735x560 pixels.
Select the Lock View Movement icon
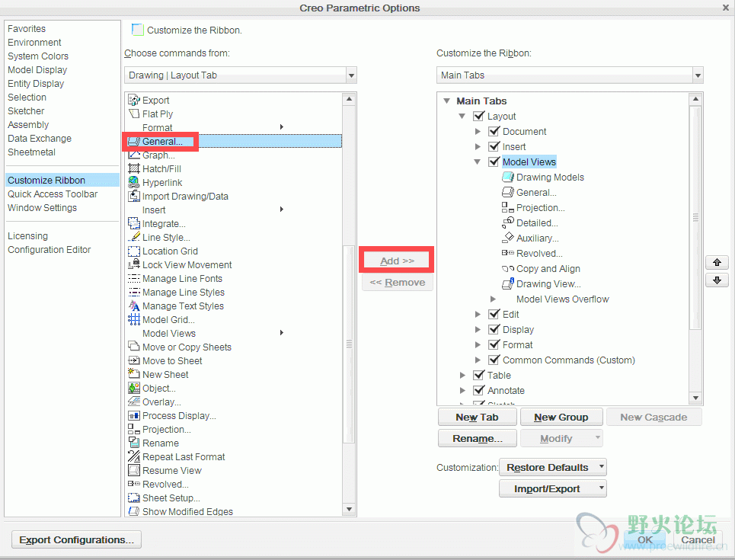click(x=134, y=264)
